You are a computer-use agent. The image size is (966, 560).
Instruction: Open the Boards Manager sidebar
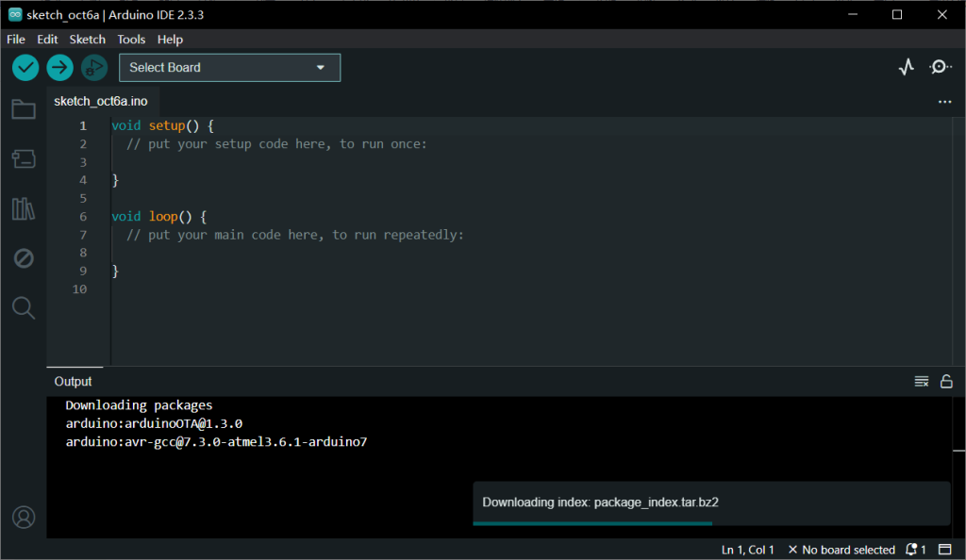(23, 158)
